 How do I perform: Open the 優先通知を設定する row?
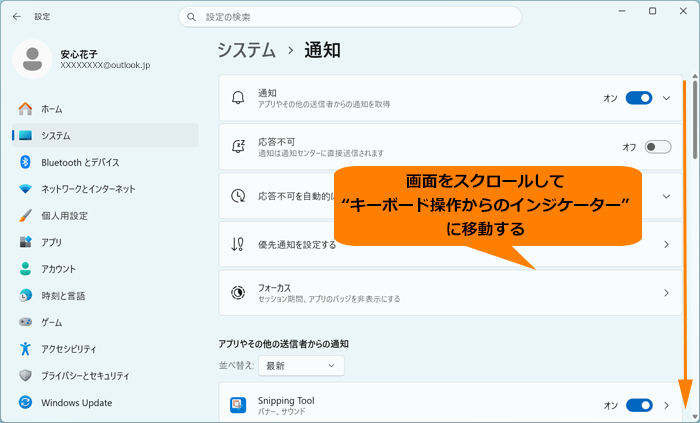point(450,245)
